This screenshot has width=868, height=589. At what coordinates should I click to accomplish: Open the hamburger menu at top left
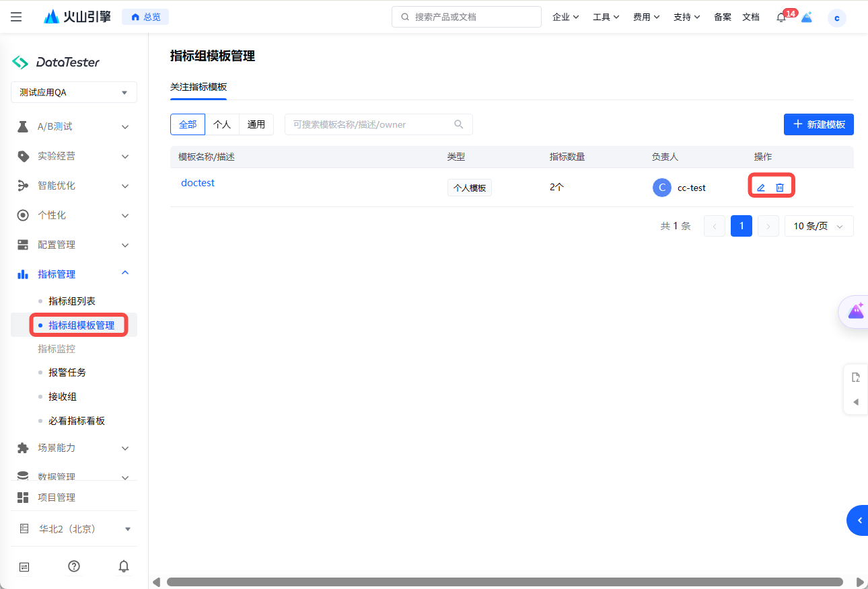point(16,17)
